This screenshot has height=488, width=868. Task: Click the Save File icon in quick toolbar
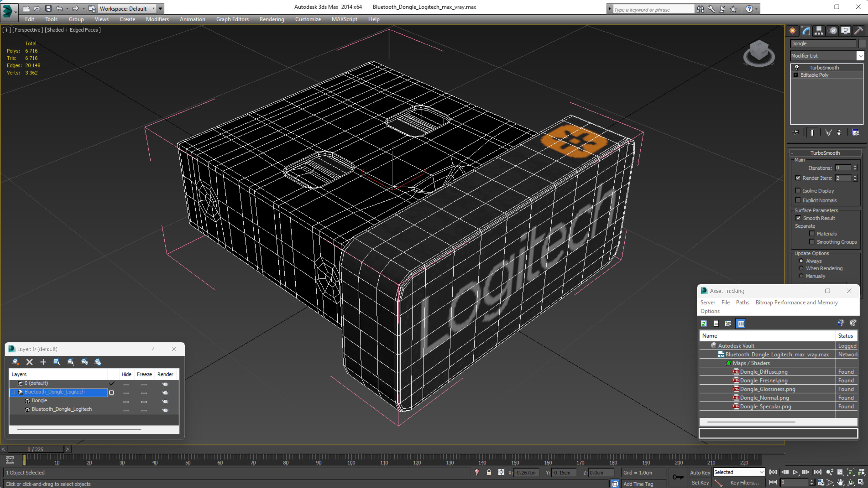coord(48,9)
